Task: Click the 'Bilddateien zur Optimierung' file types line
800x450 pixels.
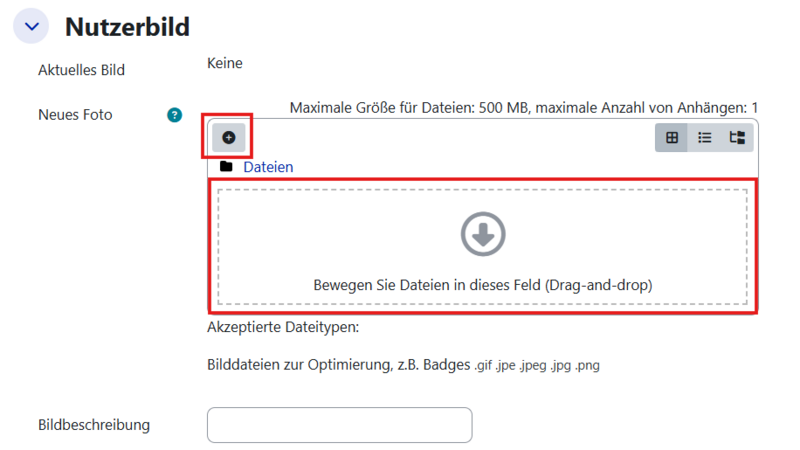Action: click(x=402, y=365)
